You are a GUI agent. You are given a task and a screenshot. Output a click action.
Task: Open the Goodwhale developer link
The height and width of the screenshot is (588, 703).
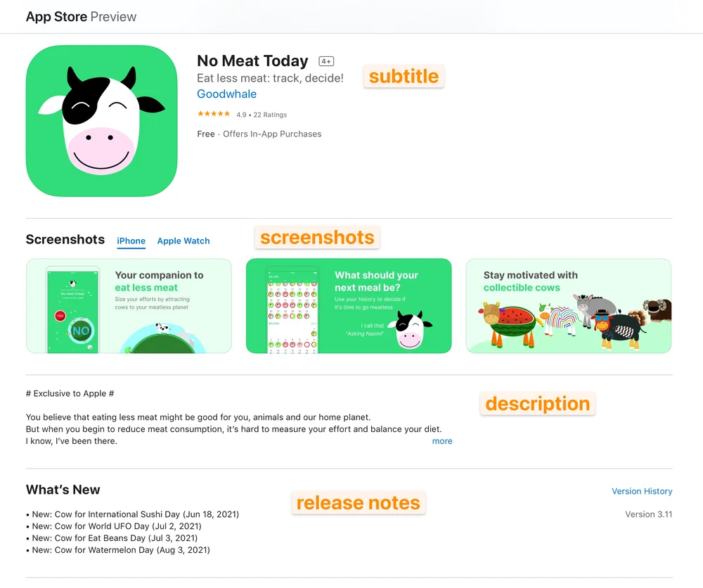[x=227, y=94]
